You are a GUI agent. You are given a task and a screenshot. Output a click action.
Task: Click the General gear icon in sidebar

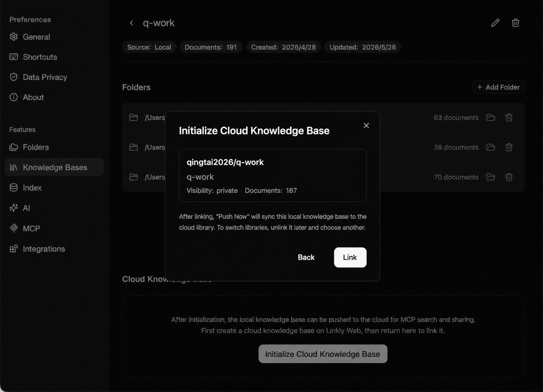click(14, 37)
